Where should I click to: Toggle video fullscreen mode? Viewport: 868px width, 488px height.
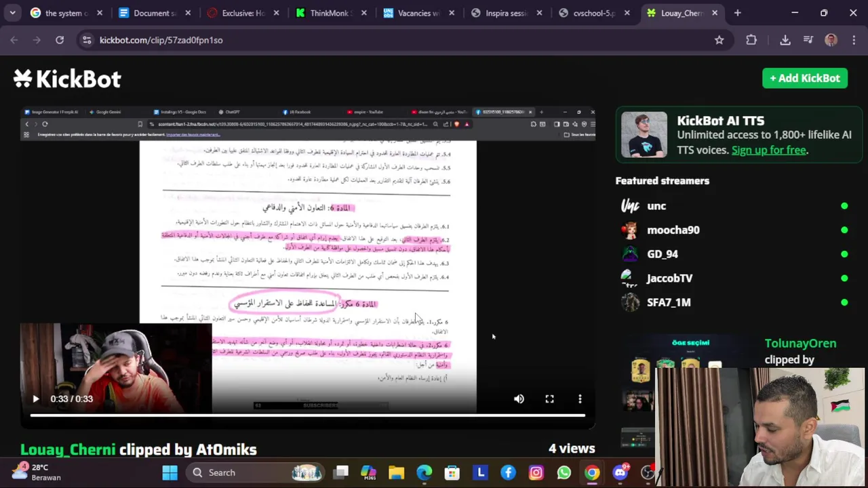[x=549, y=399]
